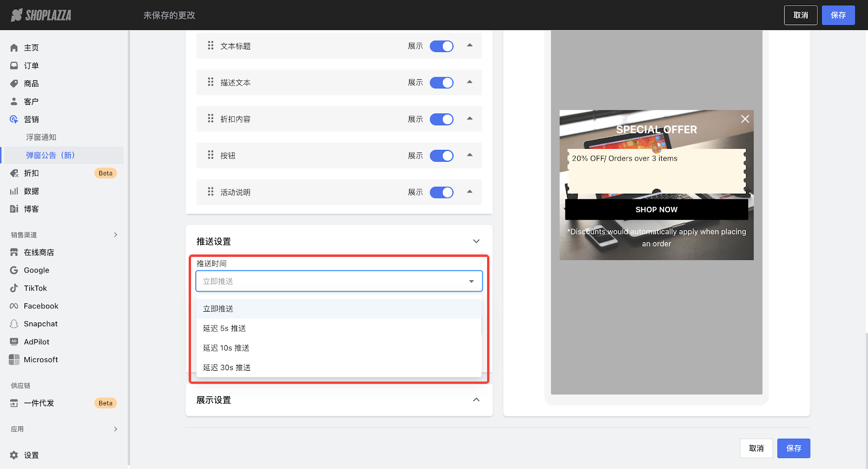Click the 在线商店 store icon
Image resolution: width=868 pixels, height=469 pixels.
click(x=14, y=252)
